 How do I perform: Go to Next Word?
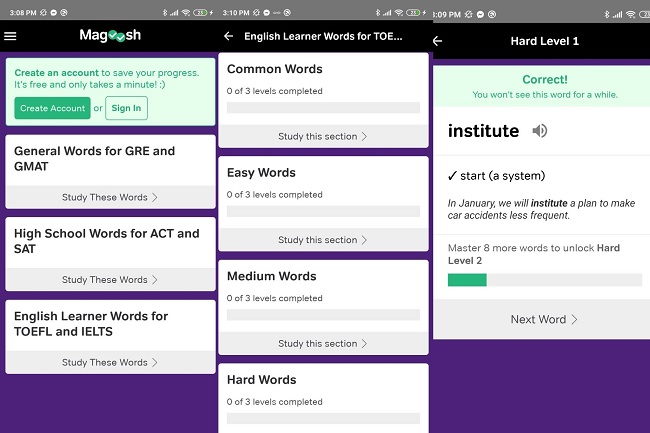click(x=542, y=319)
